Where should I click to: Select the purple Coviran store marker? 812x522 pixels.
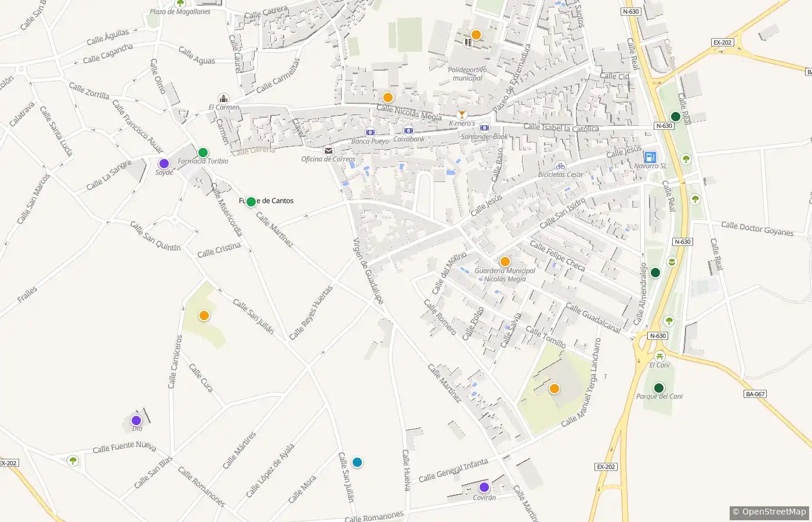point(484,487)
